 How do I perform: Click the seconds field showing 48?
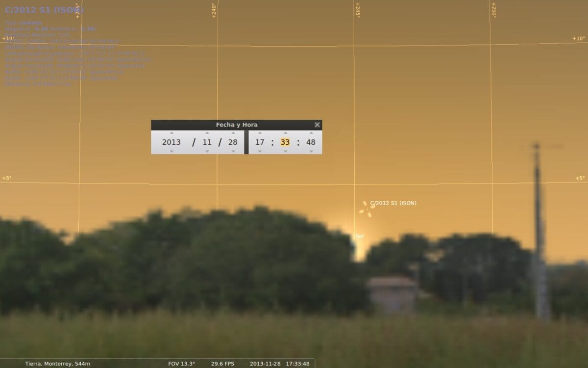311,142
